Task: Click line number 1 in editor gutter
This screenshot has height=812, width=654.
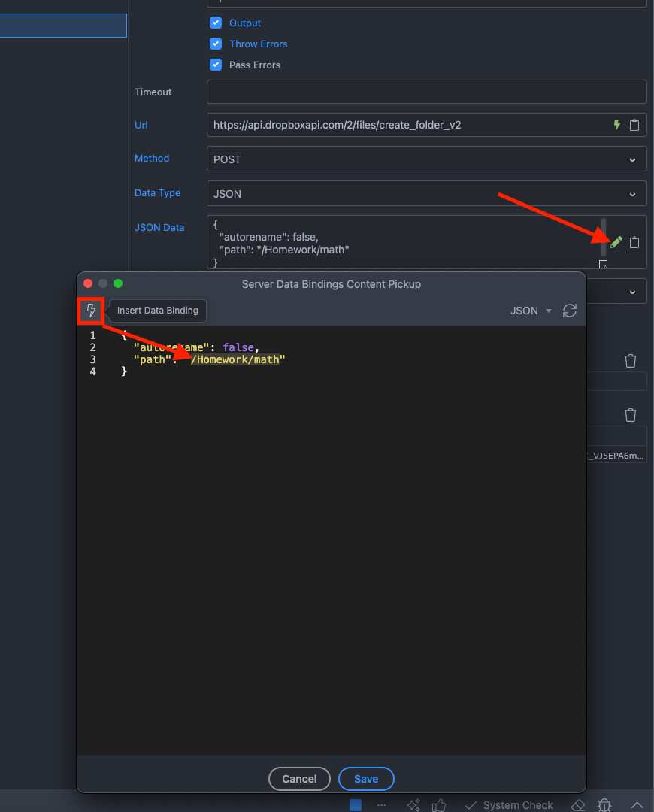Action: point(92,335)
